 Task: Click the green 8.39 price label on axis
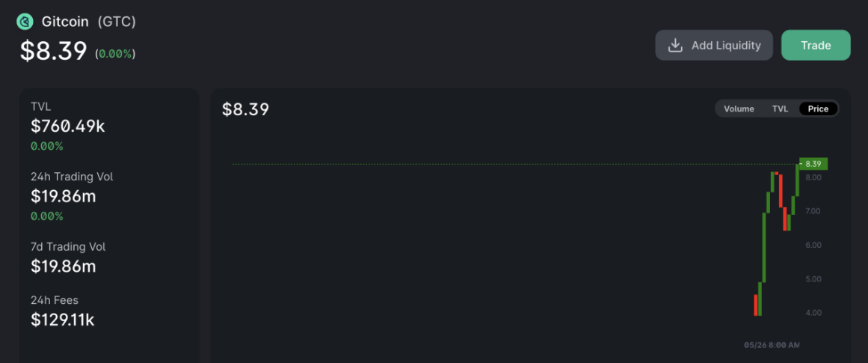(813, 163)
